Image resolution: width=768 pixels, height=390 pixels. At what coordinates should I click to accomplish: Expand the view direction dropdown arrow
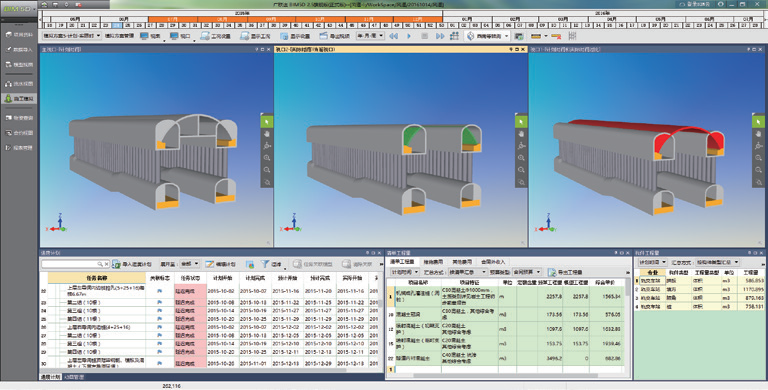tap(506, 36)
